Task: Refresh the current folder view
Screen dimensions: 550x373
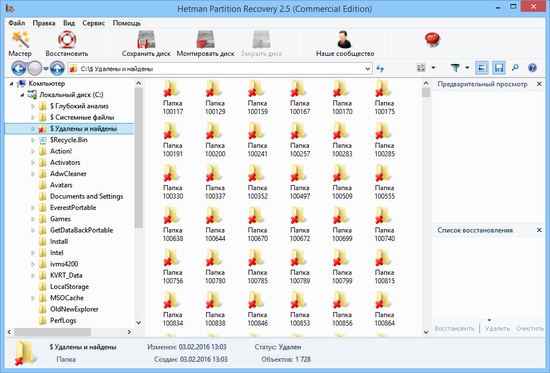Action: [380, 68]
